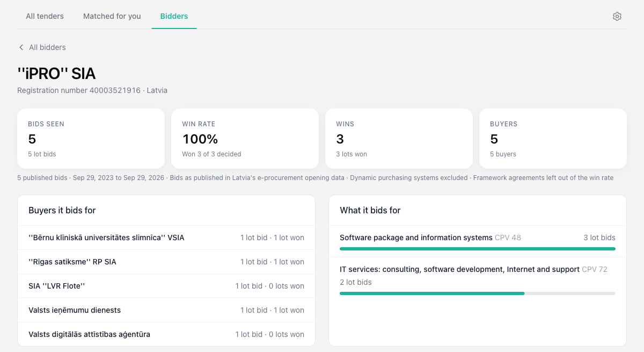The image size is (644, 352).
Task: Click the CPV 72 progress bar
Action: click(478, 293)
